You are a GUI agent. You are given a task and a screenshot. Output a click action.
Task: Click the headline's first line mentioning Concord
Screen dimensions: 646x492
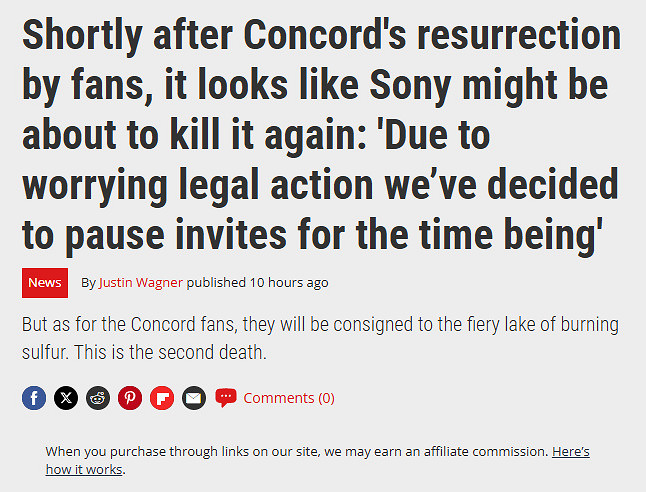[x=320, y=37]
